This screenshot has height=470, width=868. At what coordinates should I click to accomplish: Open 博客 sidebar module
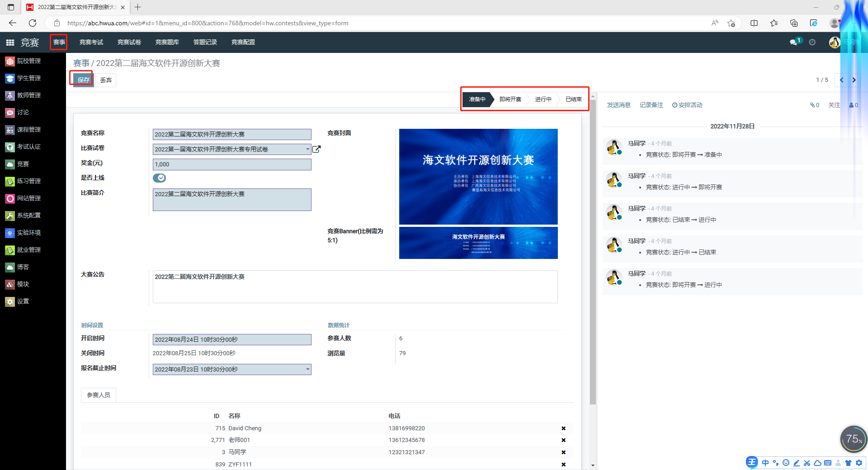17,267
